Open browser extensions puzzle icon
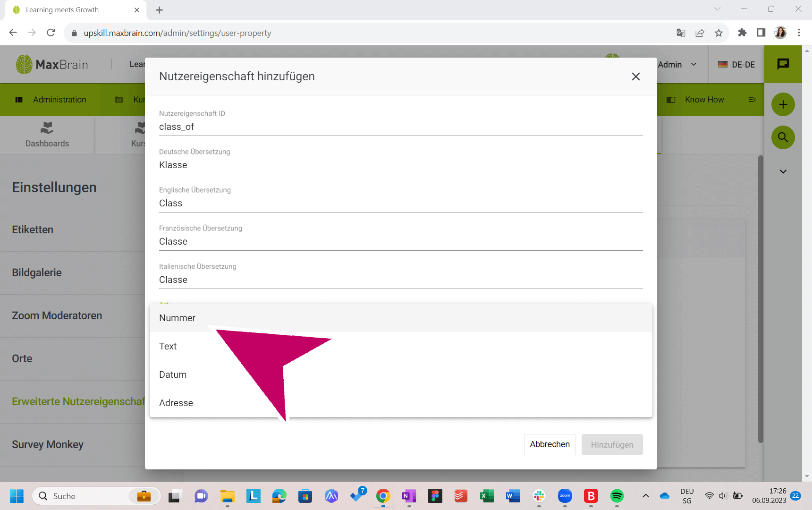The height and width of the screenshot is (510, 812). (742, 33)
